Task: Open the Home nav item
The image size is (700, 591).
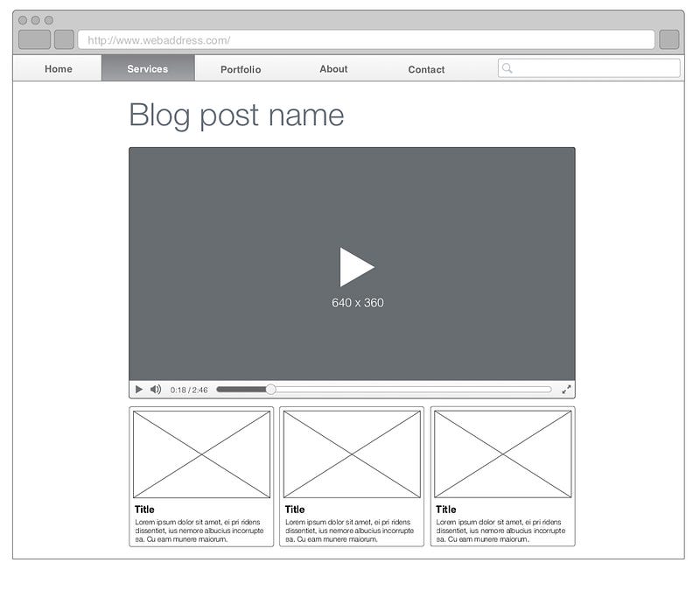Action: (58, 69)
